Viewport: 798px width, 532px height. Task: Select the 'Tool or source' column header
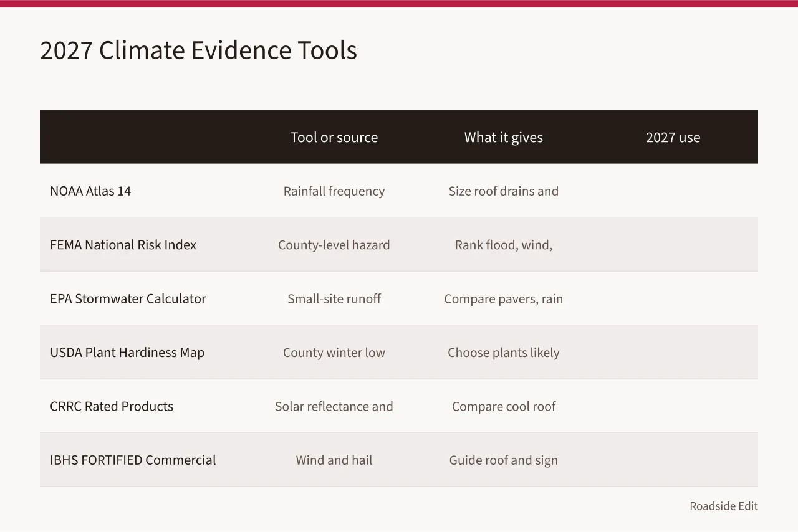334,138
